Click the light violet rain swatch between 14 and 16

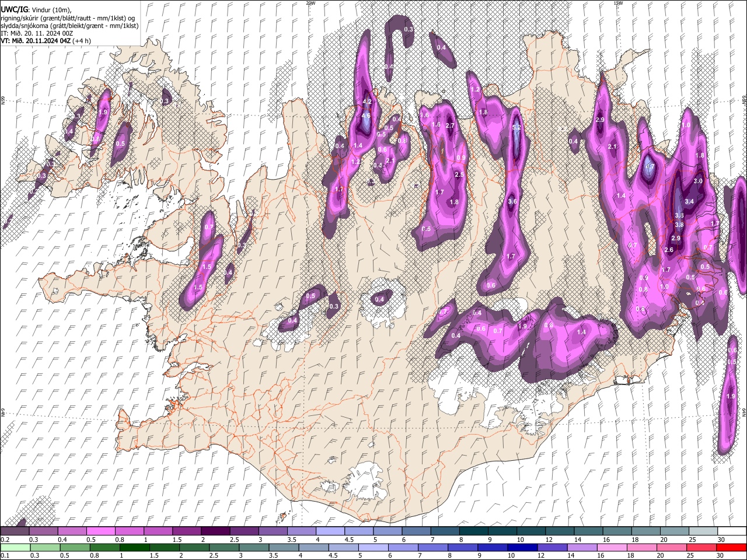coord(581,547)
